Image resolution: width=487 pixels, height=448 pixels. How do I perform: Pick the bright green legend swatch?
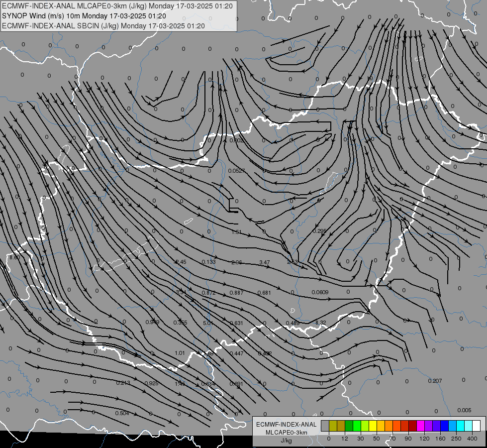point(357,426)
